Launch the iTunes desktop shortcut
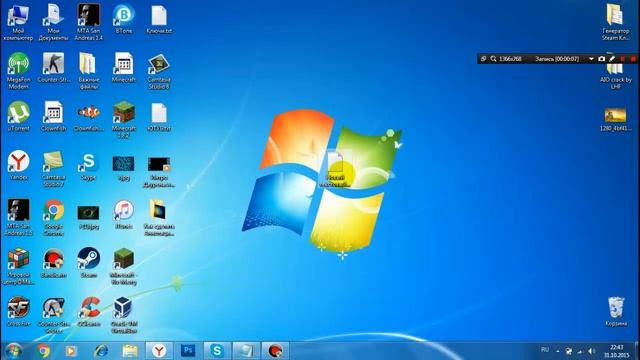 tap(124, 214)
